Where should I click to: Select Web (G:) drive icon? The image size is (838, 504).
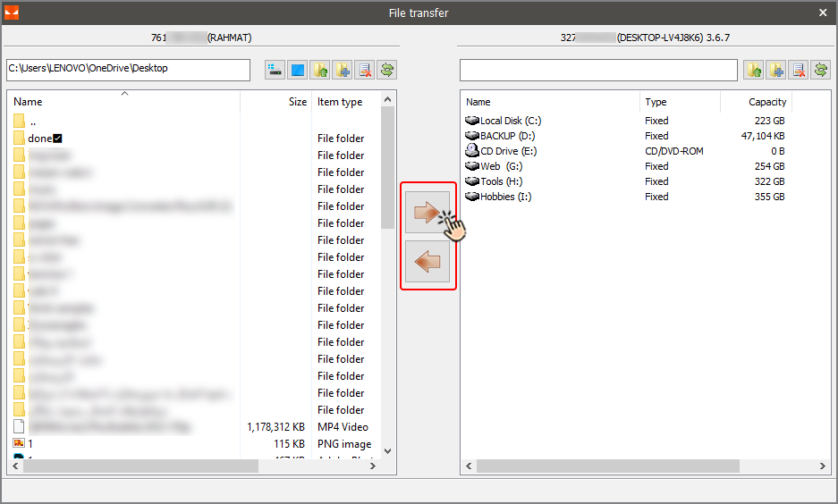[472, 166]
